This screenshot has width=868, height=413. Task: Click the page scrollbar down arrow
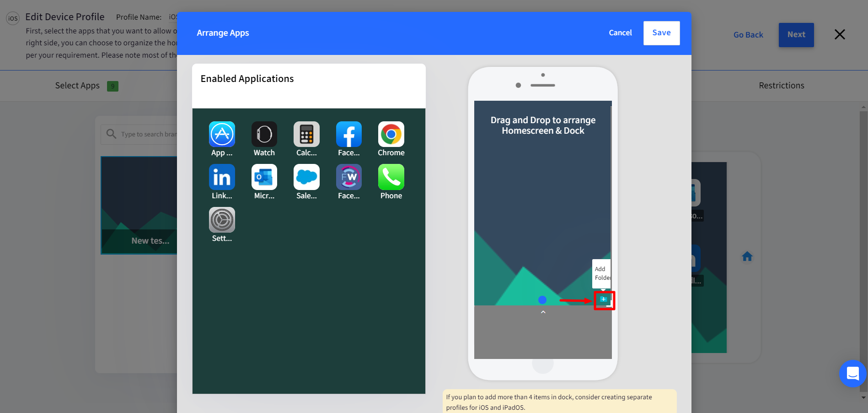point(863,398)
